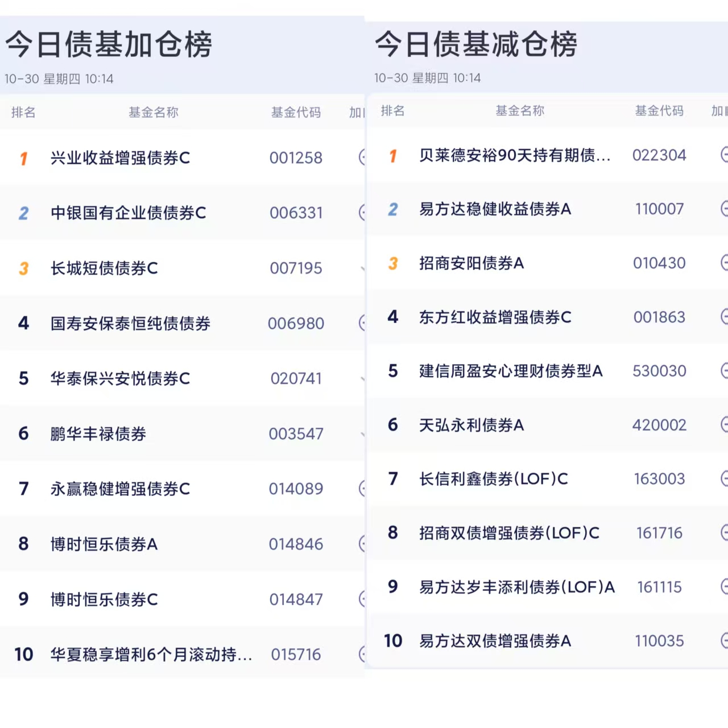Select the 招商双债增强债券(LOF)C row
The height and width of the screenshot is (728, 728).
(548, 533)
